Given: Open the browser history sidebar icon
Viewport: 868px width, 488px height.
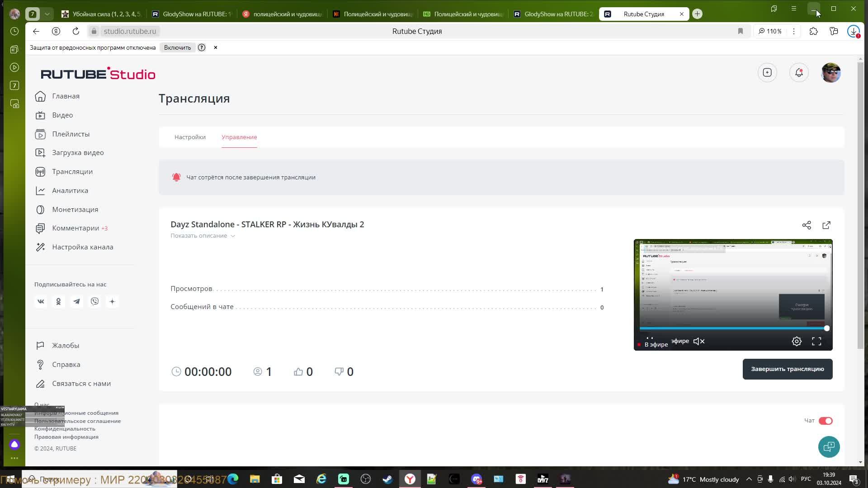Looking at the screenshot, I should click(14, 31).
